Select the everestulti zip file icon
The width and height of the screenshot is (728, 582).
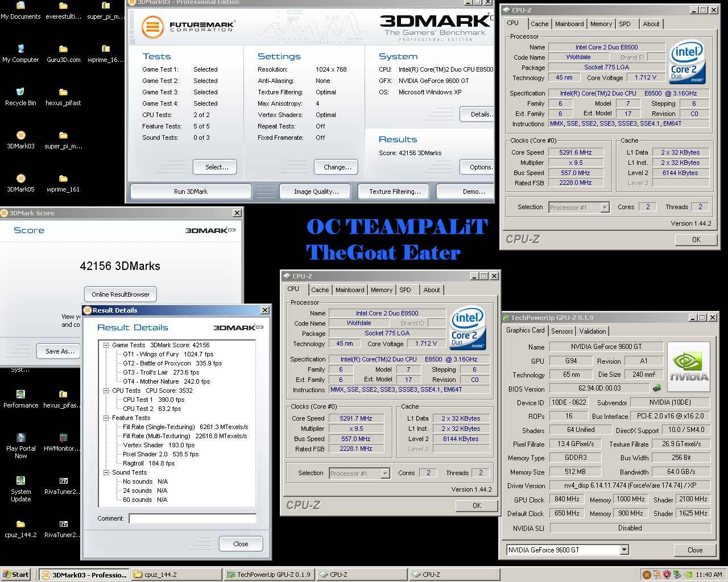[63, 10]
